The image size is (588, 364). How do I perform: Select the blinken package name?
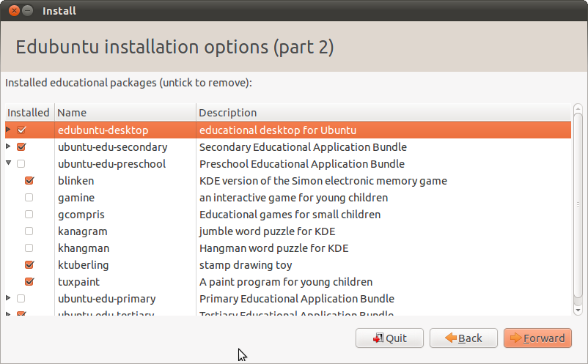pyautogui.click(x=76, y=181)
